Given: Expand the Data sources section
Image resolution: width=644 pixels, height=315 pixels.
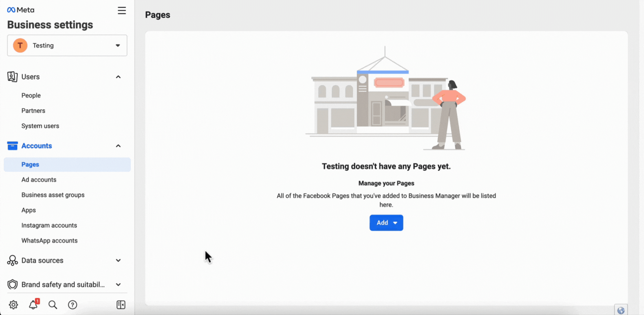Looking at the screenshot, I should (x=118, y=260).
